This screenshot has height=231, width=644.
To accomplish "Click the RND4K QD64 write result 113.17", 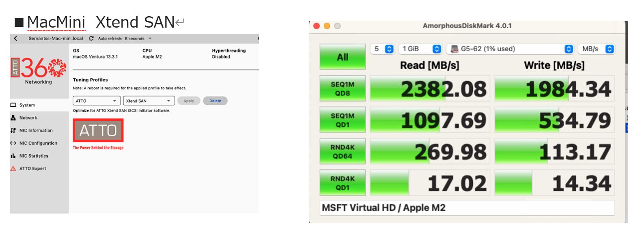I will 554,151.
